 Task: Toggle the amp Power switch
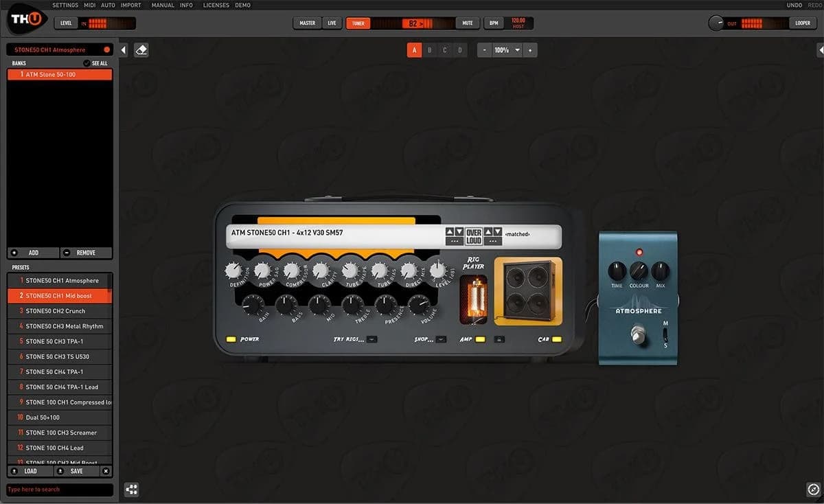(x=231, y=339)
